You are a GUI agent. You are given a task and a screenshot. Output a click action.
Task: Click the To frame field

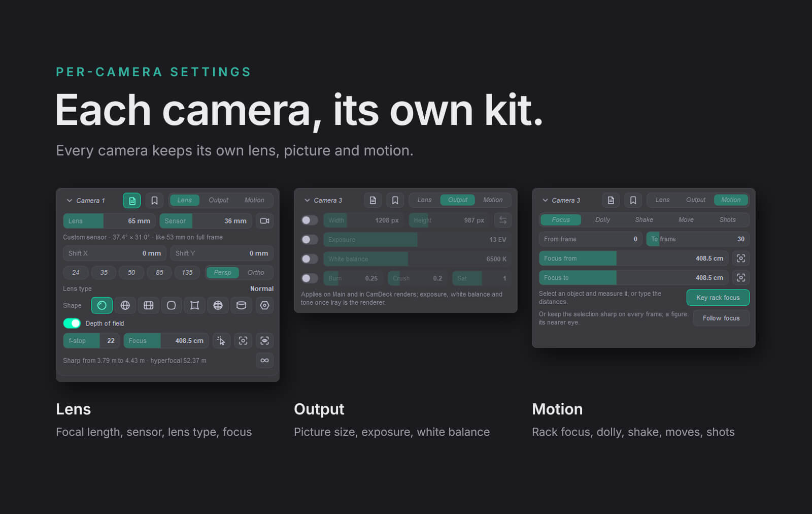[698, 239]
